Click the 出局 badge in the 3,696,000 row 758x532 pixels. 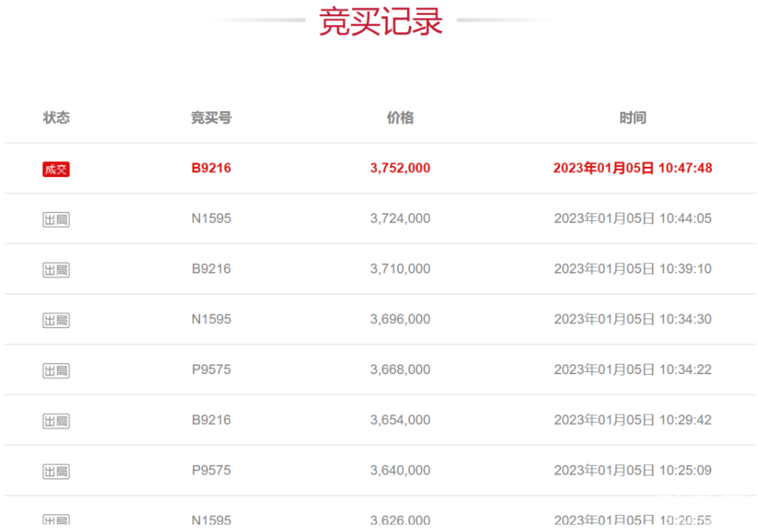56,320
